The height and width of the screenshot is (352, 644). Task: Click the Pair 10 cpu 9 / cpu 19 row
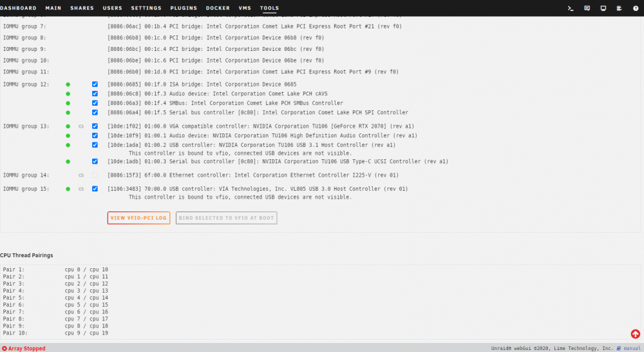click(55, 333)
